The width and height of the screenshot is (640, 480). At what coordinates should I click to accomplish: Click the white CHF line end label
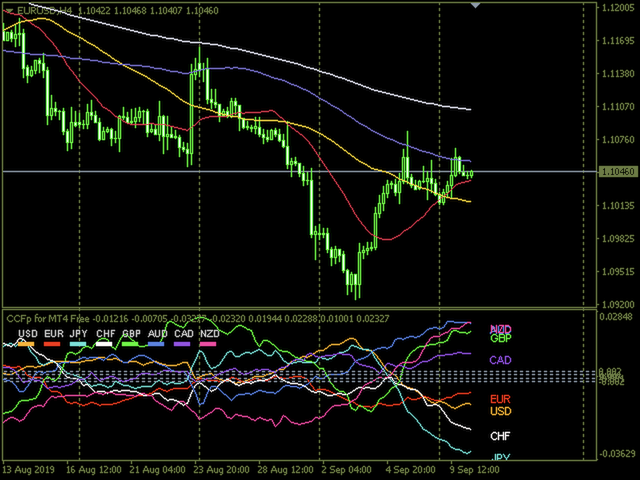[x=501, y=436]
